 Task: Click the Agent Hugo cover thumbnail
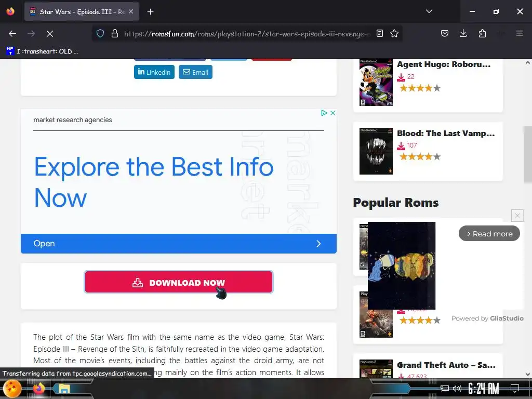click(x=376, y=82)
